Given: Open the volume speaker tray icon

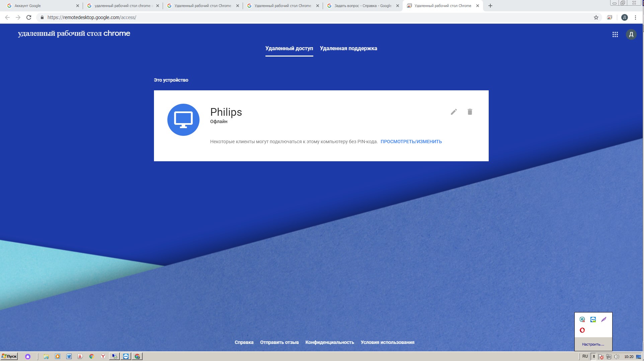Looking at the screenshot, I should [617, 357].
